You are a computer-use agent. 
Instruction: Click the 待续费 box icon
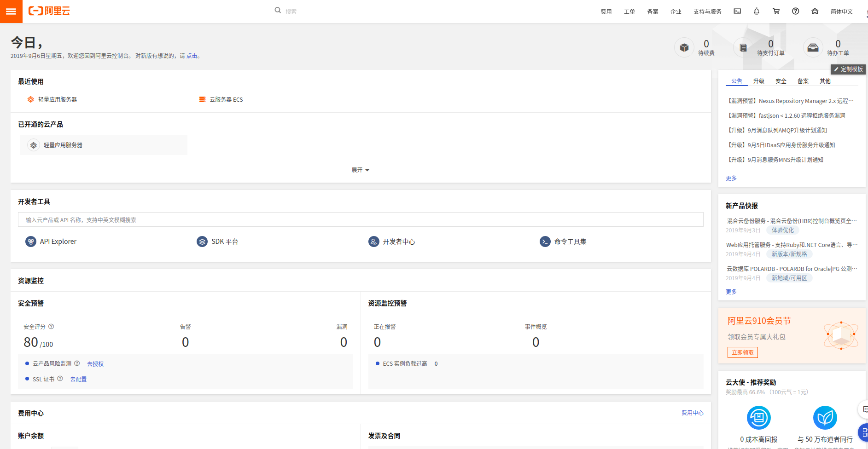point(684,47)
